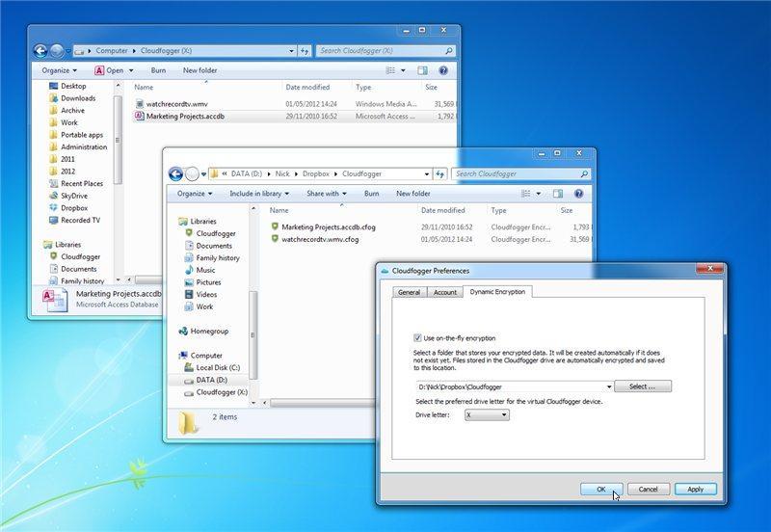Click the encrypted Marketing Projects.accdb.cfog file icon

tap(275, 227)
